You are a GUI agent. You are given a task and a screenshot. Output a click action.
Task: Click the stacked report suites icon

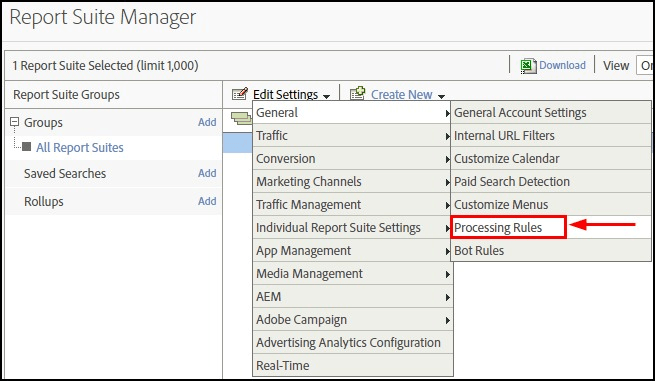241,118
